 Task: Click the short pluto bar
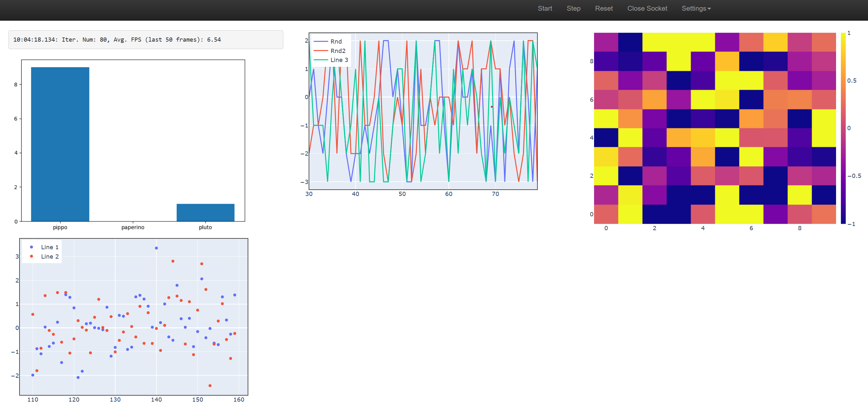coord(205,212)
